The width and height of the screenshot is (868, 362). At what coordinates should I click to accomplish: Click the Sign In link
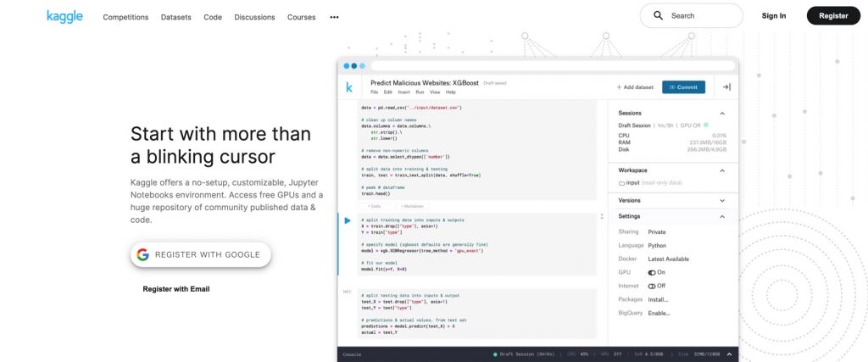pos(773,15)
